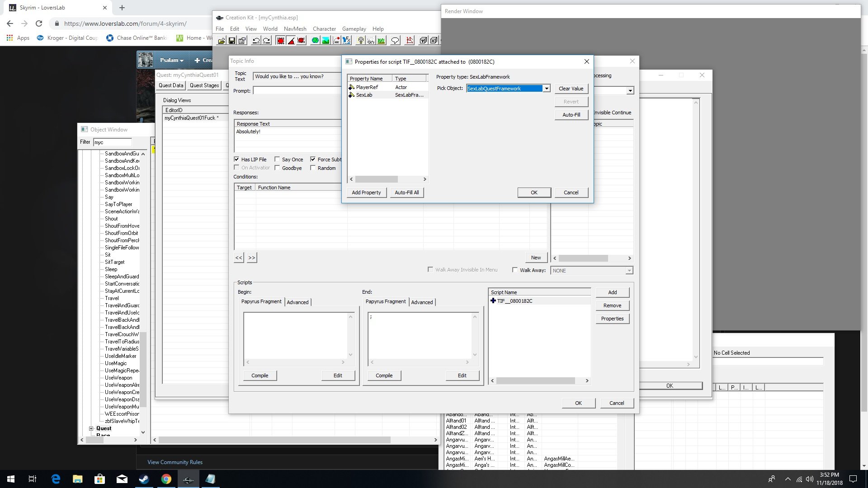Run the Havok simulation from the toolbar
The height and width of the screenshot is (488, 868).
pos(336,40)
